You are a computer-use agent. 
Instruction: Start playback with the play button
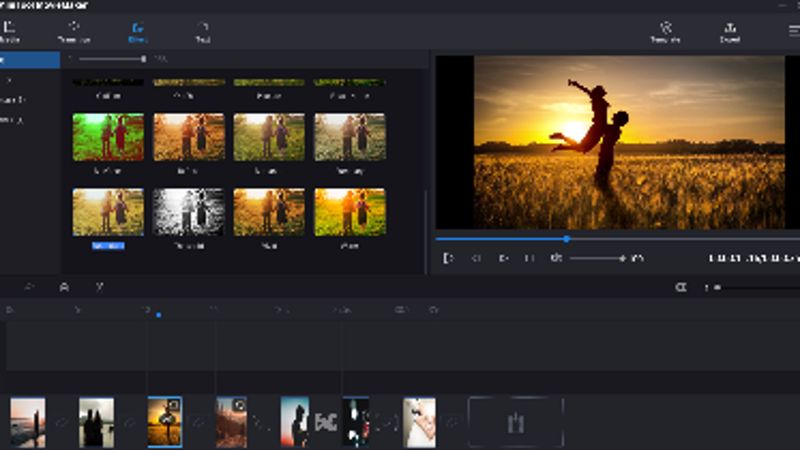coord(503,258)
